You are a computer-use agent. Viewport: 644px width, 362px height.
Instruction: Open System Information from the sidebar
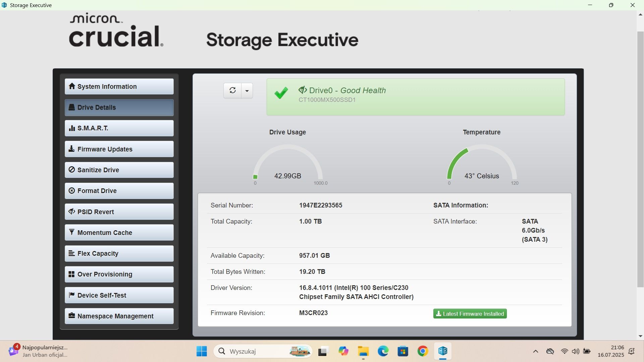coord(119,86)
